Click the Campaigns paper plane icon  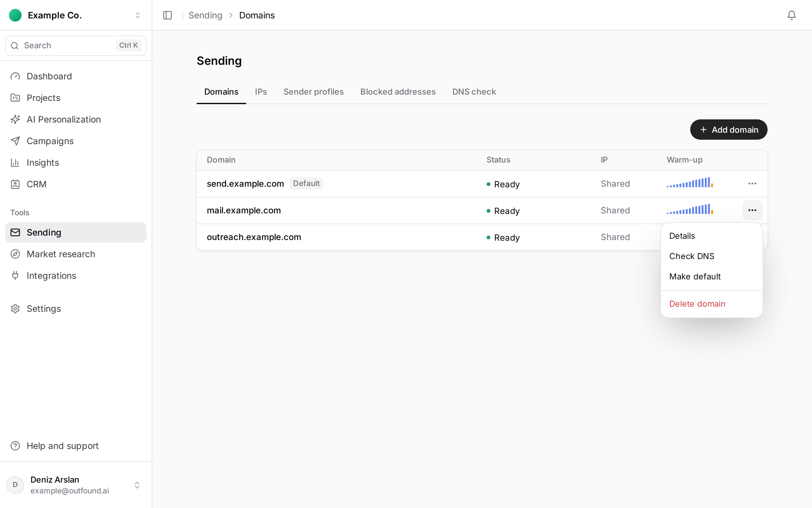pyautogui.click(x=15, y=141)
